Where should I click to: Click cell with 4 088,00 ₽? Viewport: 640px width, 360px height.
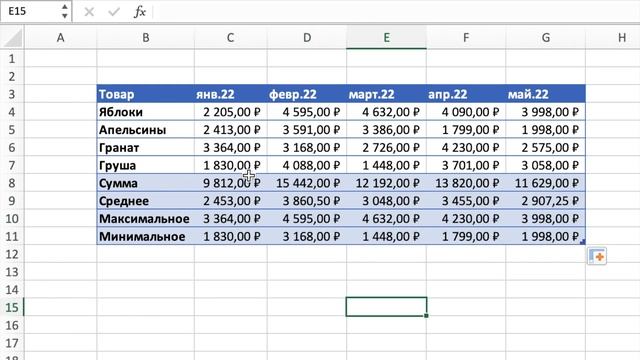[x=307, y=165]
